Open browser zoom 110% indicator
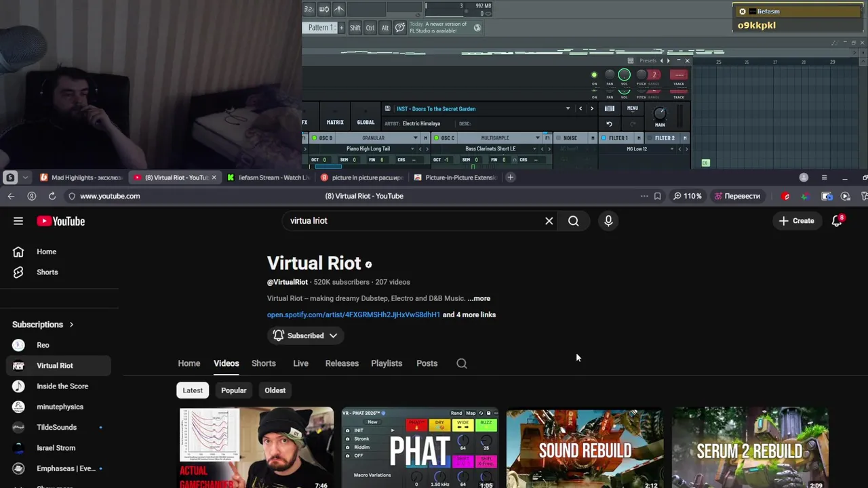Image resolution: width=868 pixels, height=488 pixels. 687,196
